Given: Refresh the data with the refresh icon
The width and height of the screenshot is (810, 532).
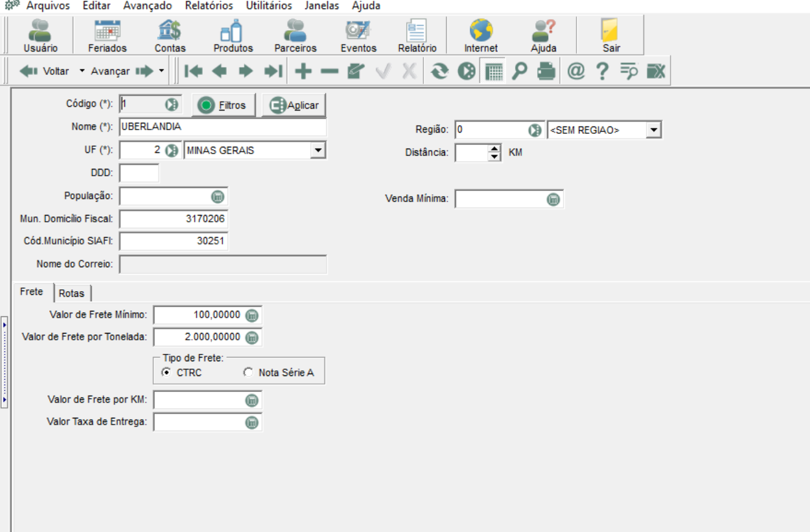Looking at the screenshot, I should [x=439, y=71].
